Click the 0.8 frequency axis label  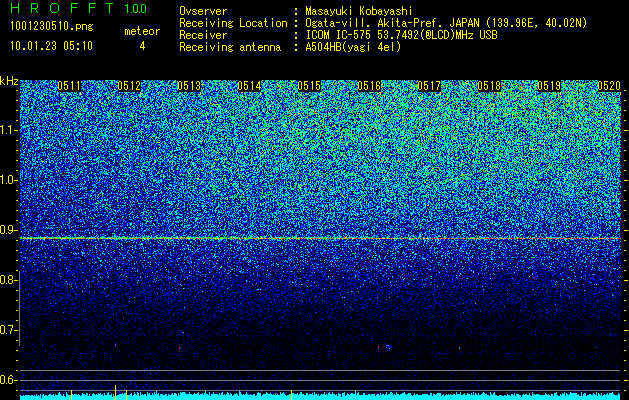tap(8, 280)
